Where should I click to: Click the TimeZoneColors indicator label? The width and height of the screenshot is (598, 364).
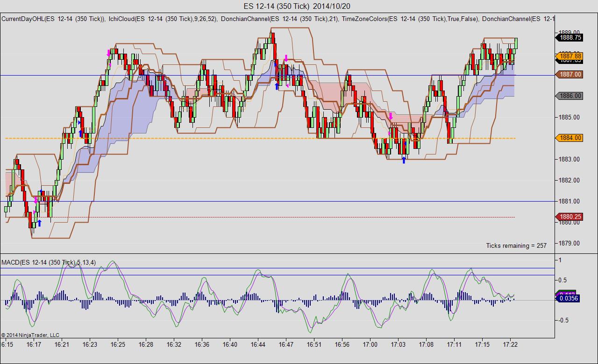coord(410,19)
